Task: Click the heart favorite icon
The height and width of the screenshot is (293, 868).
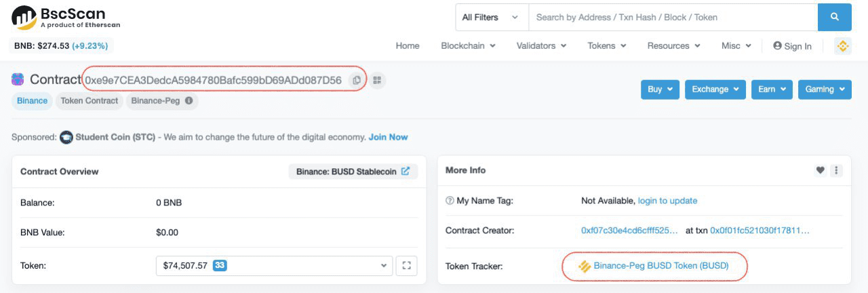Action: (x=820, y=171)
